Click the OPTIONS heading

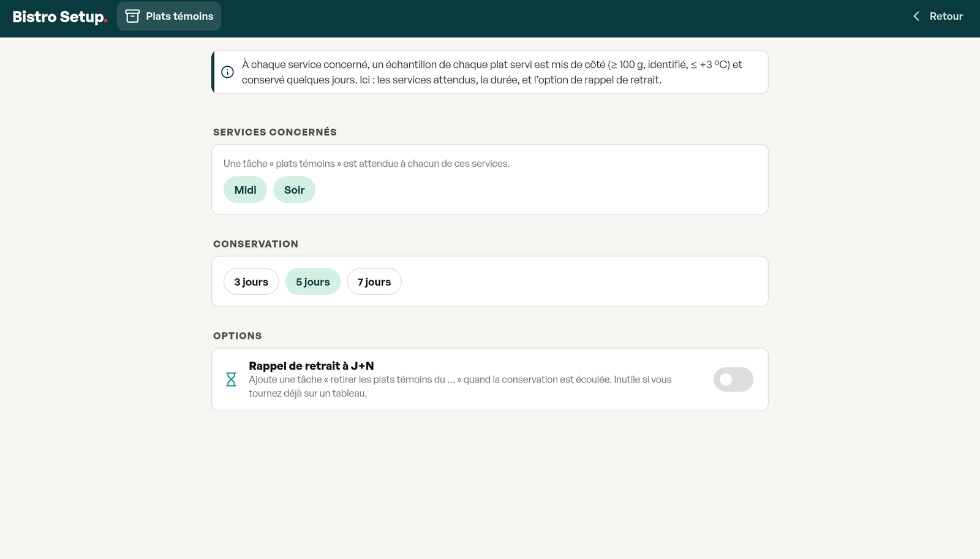pyautogui.click(x=238, y=336)
